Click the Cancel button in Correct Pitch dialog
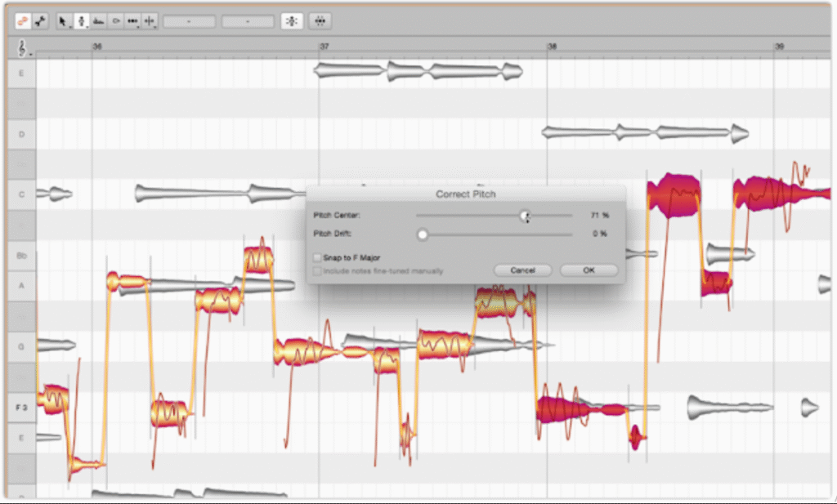Screen dimensions: 837x504 tap(522, 270)
